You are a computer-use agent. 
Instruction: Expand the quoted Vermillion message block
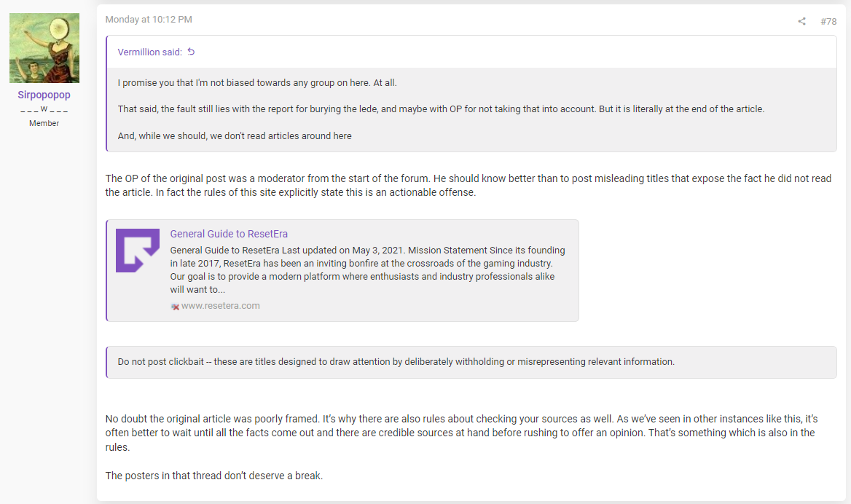click(x=471, y=109)
